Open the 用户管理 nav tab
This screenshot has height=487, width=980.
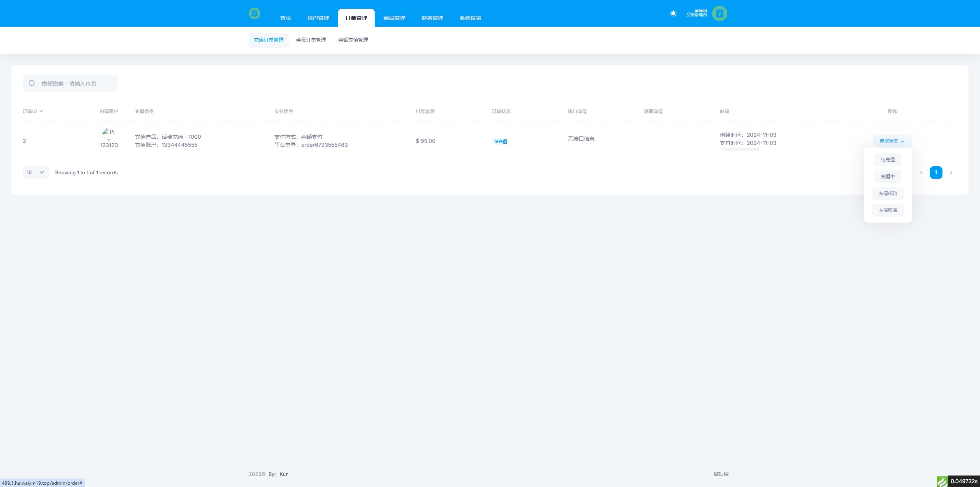click(318, 18)
